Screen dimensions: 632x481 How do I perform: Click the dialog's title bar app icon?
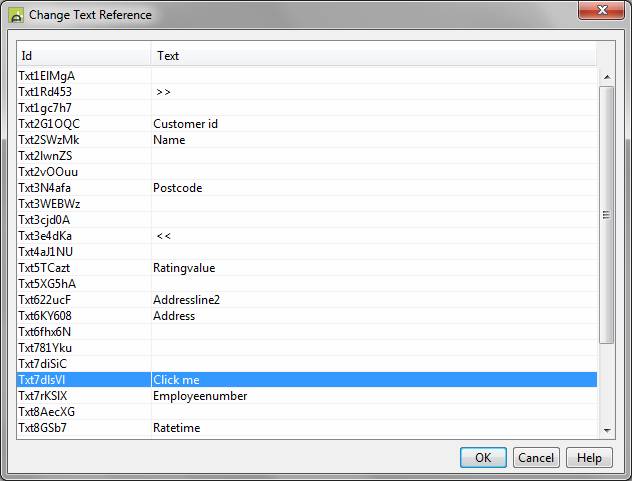point(16,15)
